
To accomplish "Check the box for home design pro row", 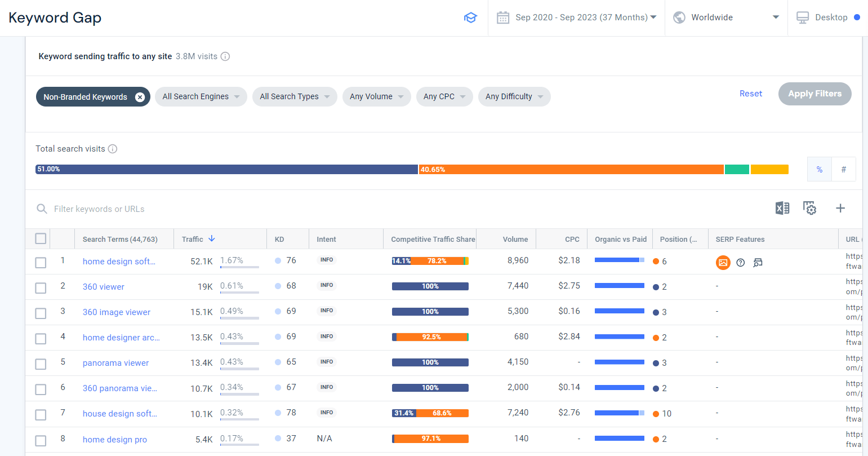I will [x=41, y=441].
